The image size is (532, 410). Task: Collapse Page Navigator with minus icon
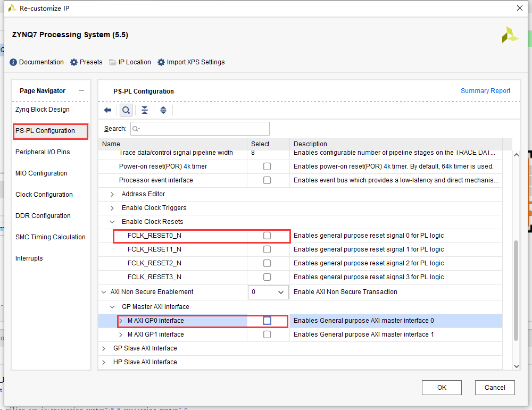pyautogui.click(x=81, y=90)
